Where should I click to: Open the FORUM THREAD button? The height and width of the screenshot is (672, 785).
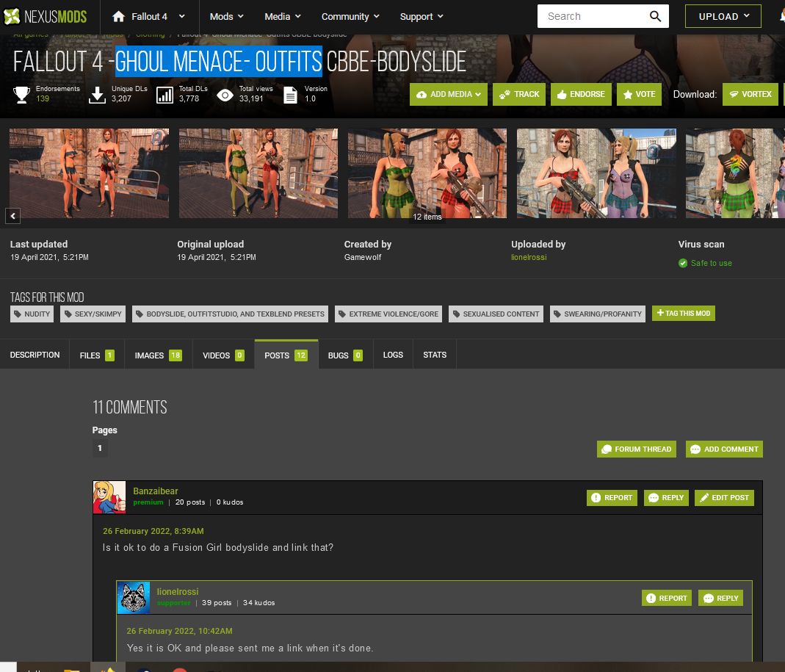click(637, 449)
